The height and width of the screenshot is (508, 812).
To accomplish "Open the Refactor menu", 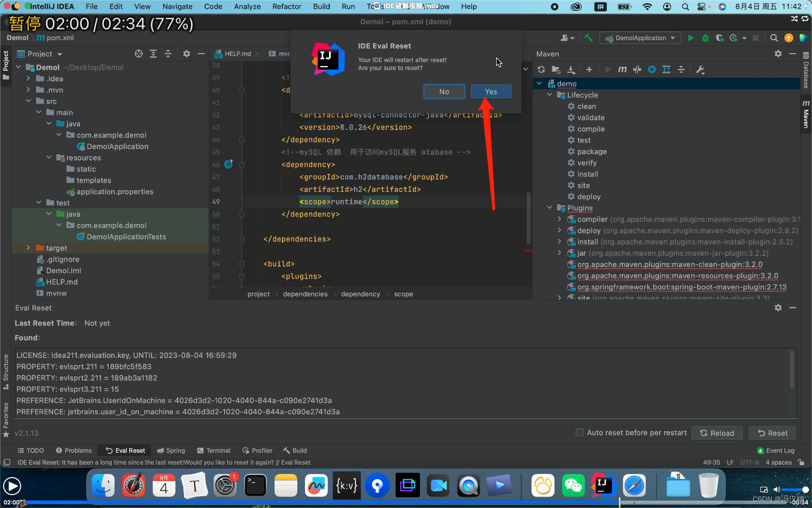I will [x=287, y=6].
